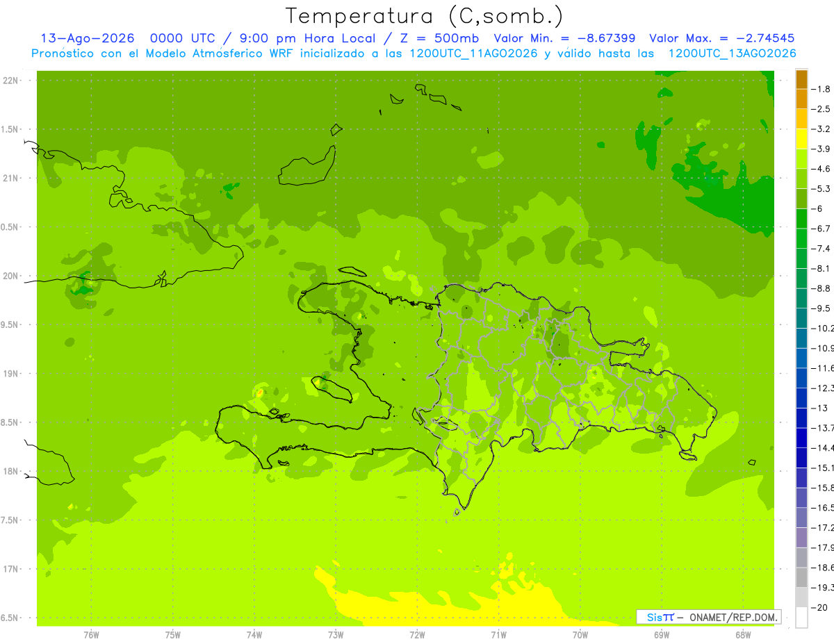Click the lime legend swatch between -3.9 and -4.6

801,158
